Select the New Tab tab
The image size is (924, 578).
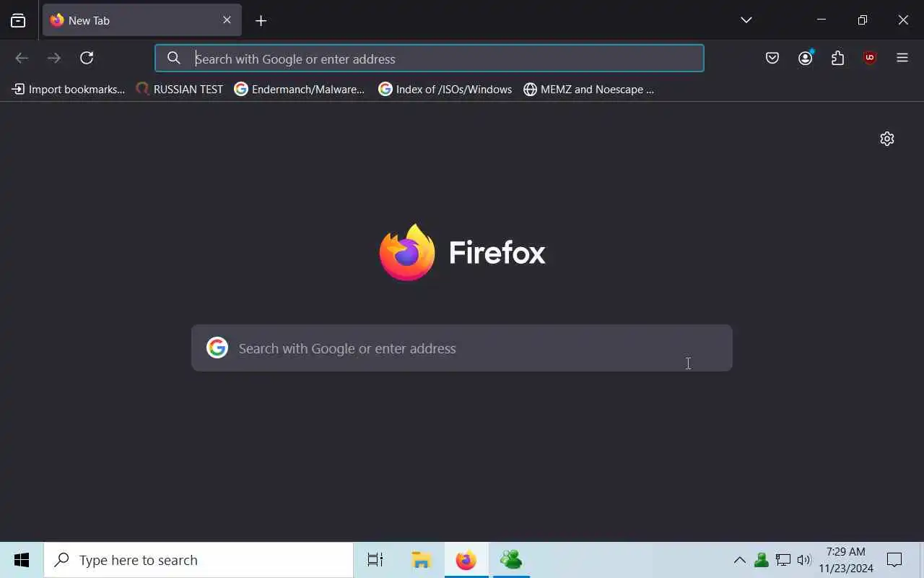coord(142,20)
